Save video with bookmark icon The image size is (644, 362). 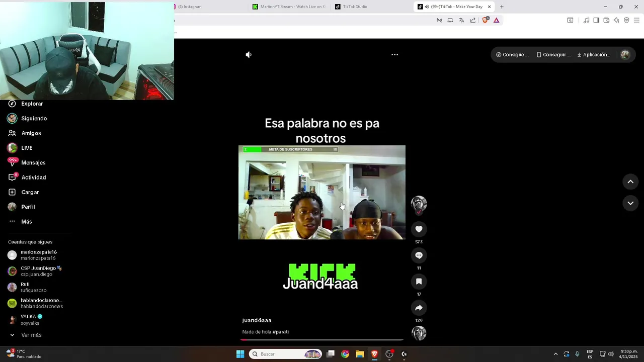419,282
